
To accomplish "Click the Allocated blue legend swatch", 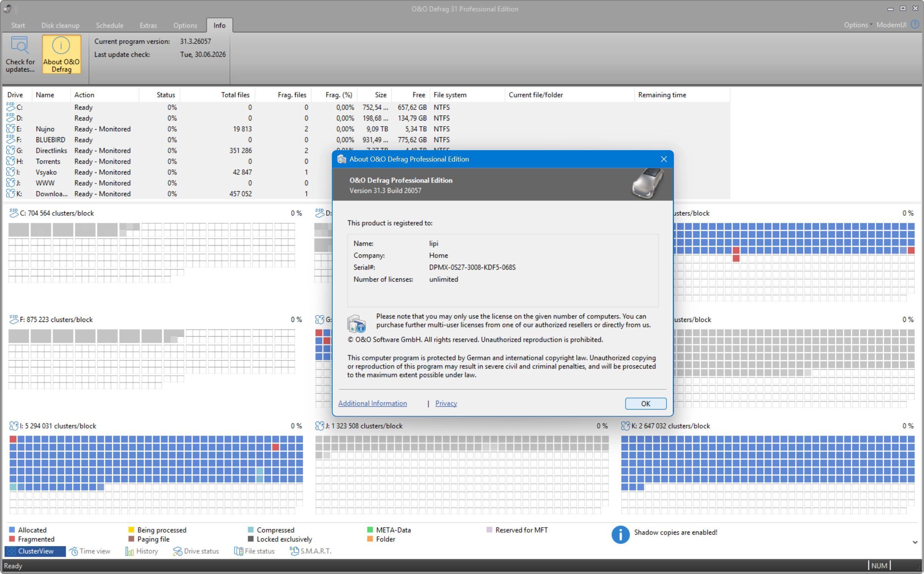I will tap(12, 530).
